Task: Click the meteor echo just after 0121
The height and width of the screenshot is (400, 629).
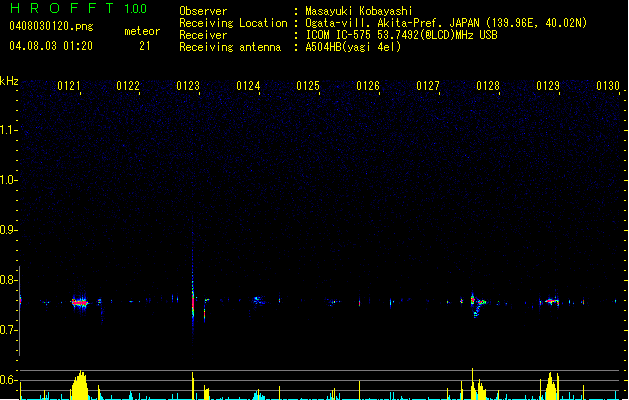Action: tap(79, 302)
